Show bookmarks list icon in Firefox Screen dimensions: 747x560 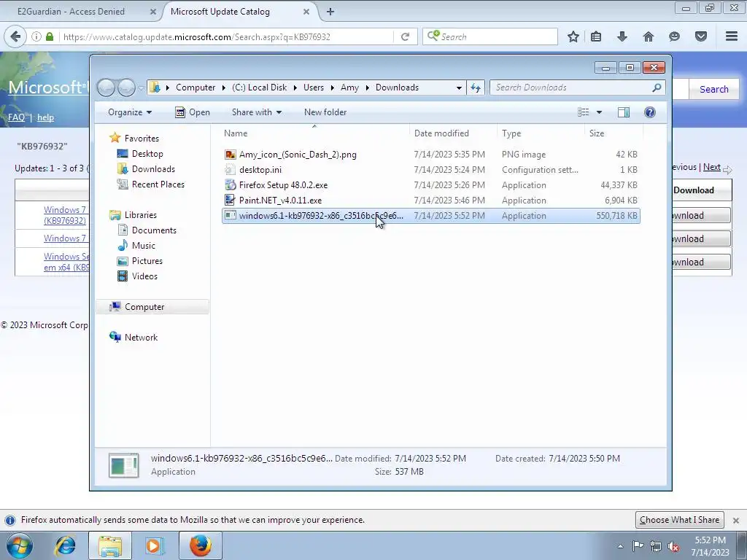click(x=595, y=36)
